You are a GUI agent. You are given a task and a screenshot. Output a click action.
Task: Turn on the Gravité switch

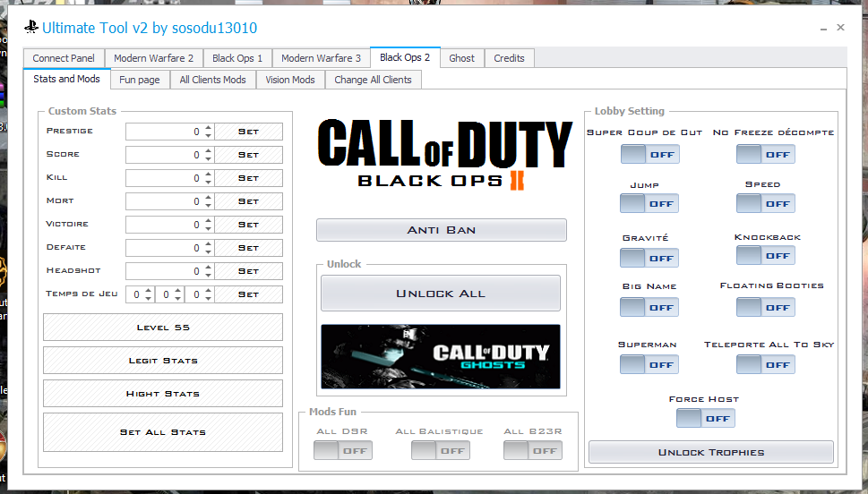(649, 258)
